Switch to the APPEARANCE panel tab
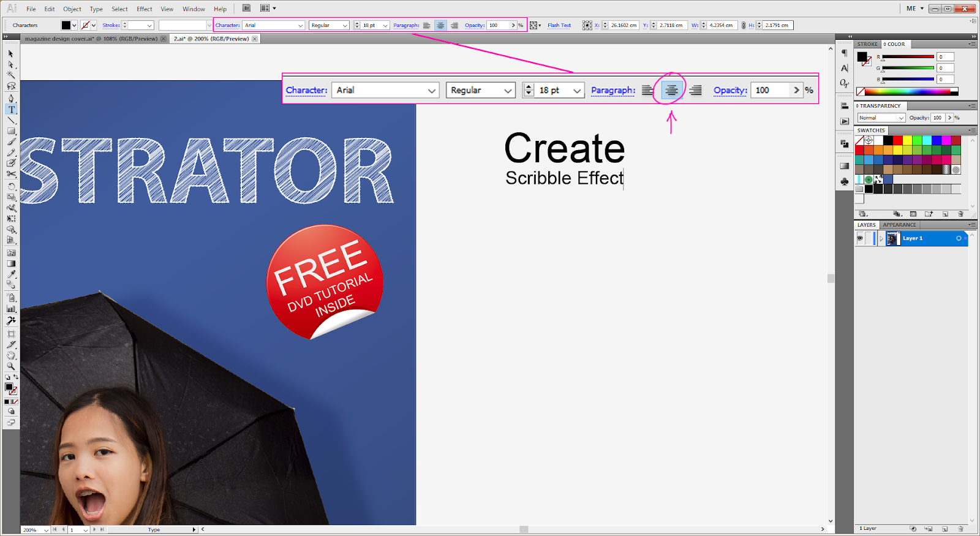This screenshot has width=980, height=536. click(x=899, y=225)
